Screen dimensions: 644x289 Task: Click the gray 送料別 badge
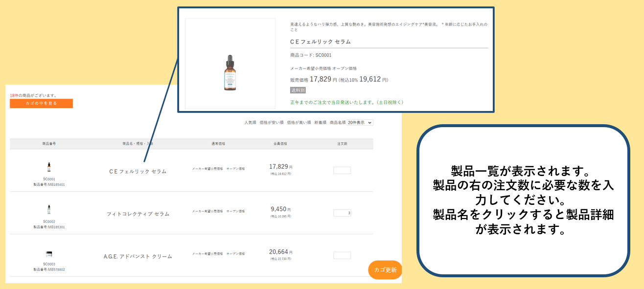298,90
